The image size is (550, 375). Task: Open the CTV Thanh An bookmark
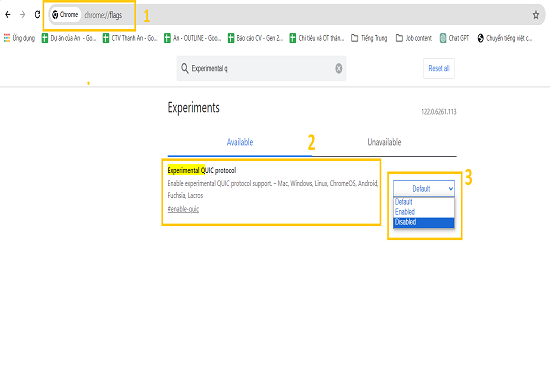tap(130, 38)
